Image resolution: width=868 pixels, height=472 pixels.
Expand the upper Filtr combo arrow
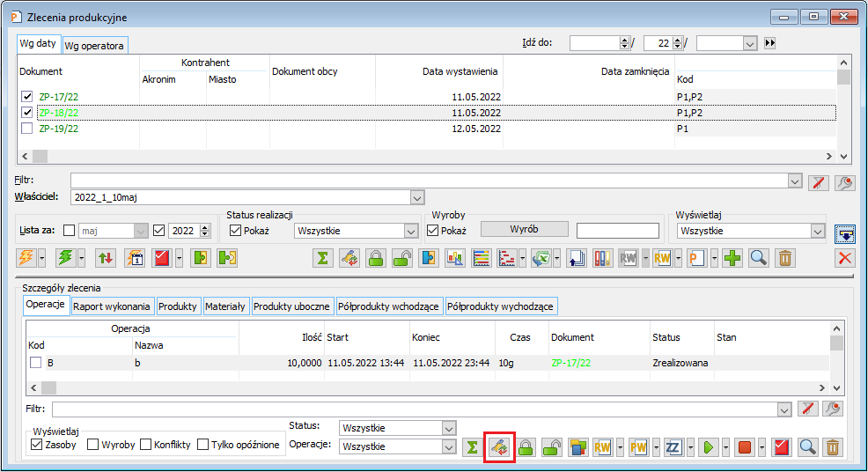pos(795,181)
